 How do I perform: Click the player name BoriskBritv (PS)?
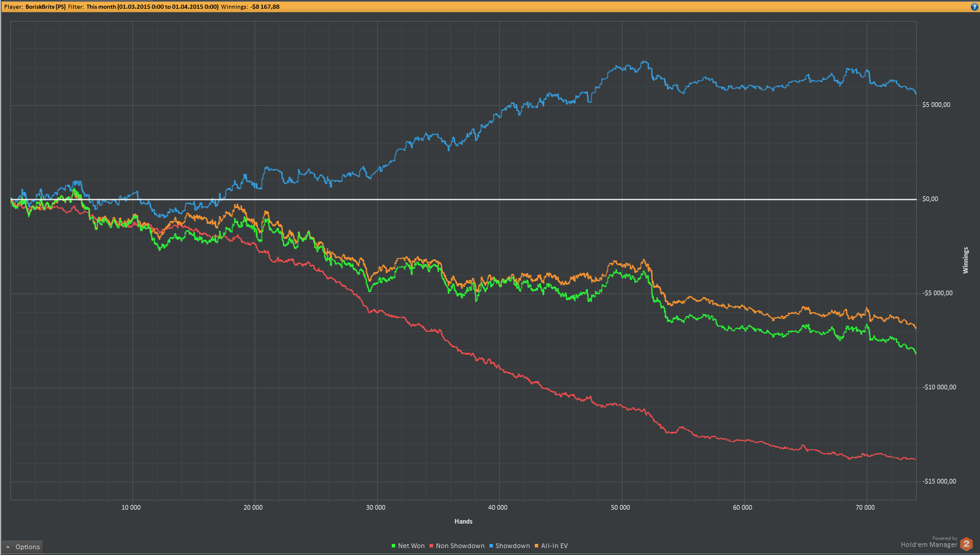click(45, 7)
